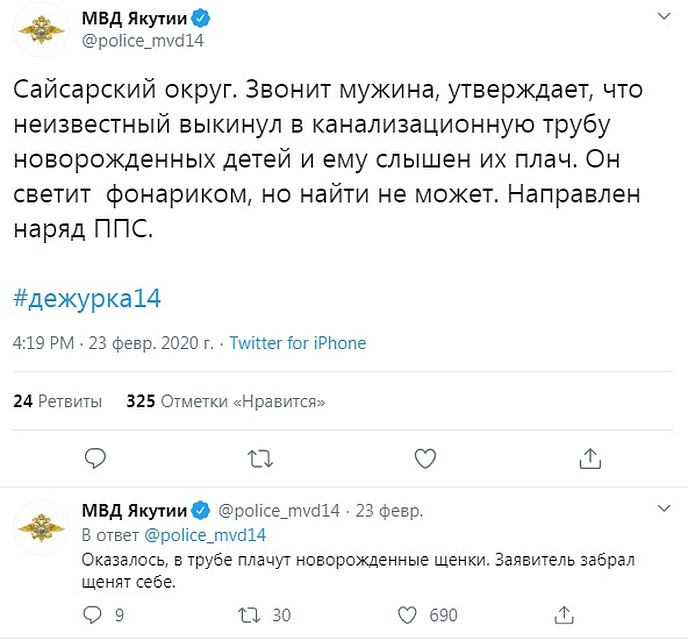Click @police_mvd14 mention in В ответ line

(205, 536)
